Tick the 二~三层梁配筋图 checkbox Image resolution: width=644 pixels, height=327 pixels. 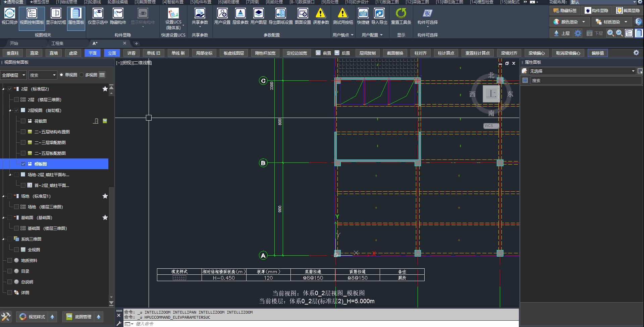point(23,143)
